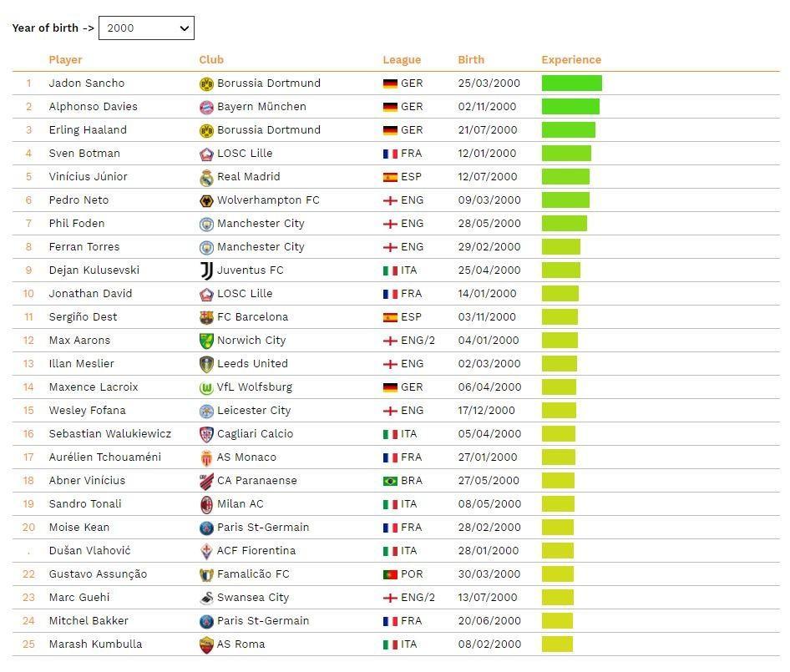Open player Alphonso Davies
790x672 pixels.
(93, 107)
